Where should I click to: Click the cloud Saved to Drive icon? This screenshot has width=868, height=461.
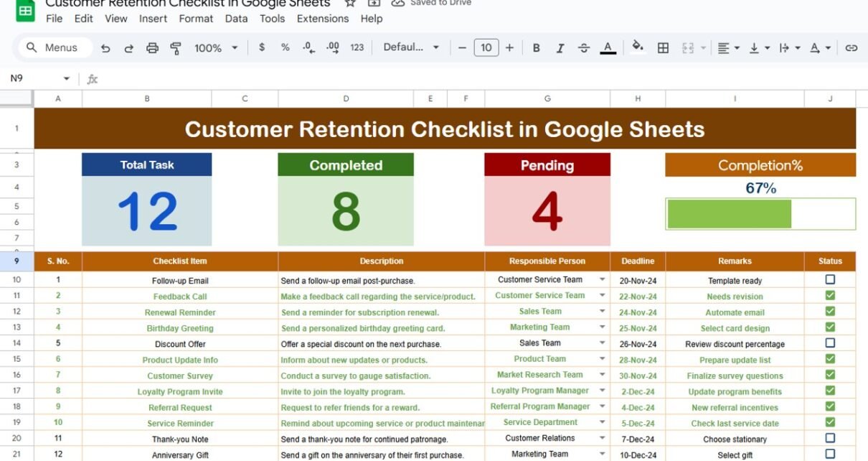pyautogui.click(x=397, y=3)
